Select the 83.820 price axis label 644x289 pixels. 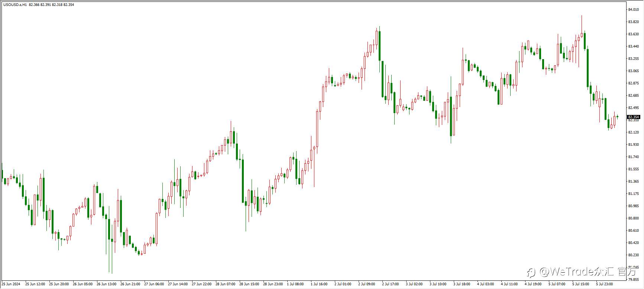tap(634, 22)
